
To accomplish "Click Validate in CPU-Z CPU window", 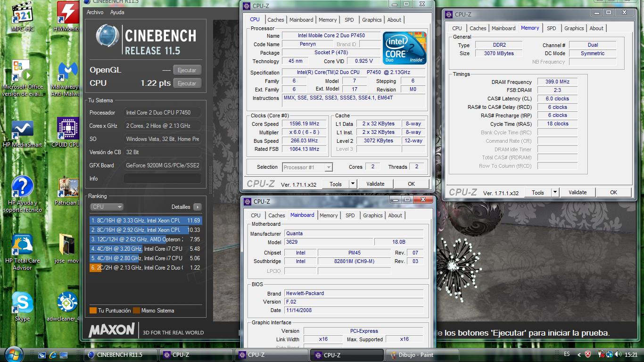I will [375, 184].
